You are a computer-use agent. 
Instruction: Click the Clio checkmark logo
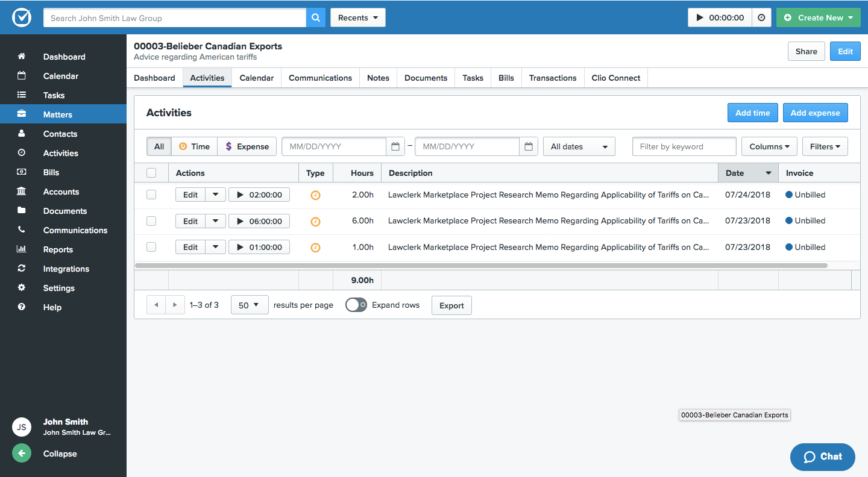(22, 17)
